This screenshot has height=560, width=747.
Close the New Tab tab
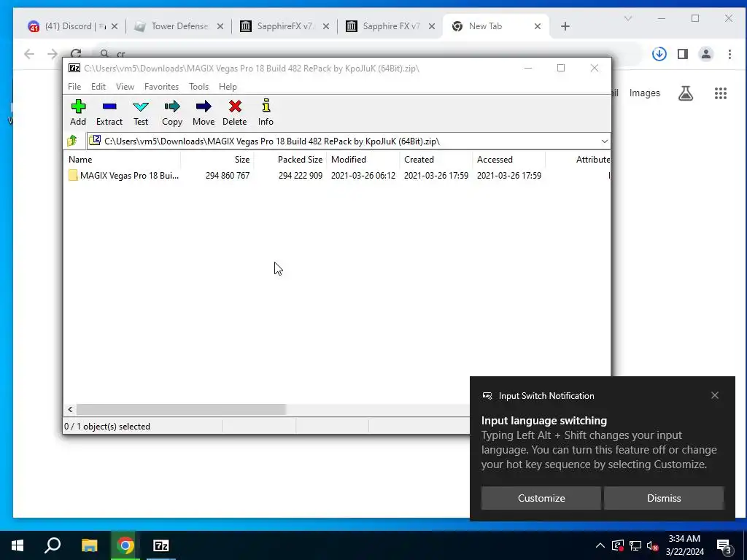pyautogui.click(x=538, y=26)
